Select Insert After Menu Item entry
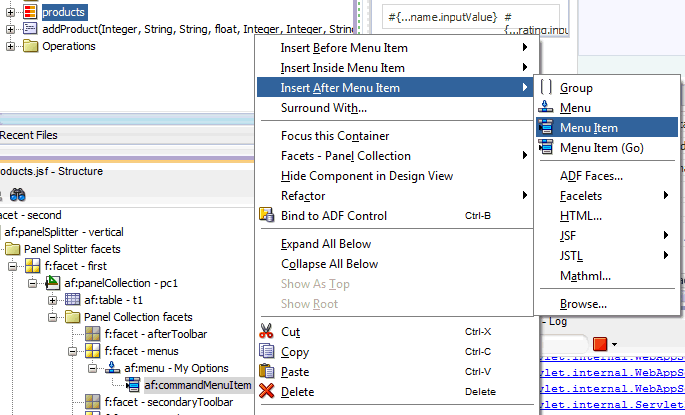Screen dimensions: 685x415 pyautogui.click(x=394, y=87)
